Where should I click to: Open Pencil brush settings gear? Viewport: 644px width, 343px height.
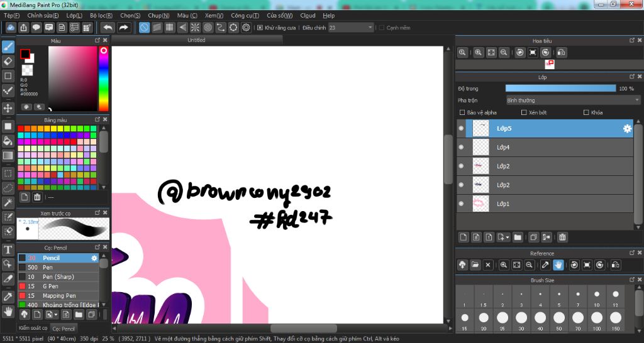pos(94,258)
